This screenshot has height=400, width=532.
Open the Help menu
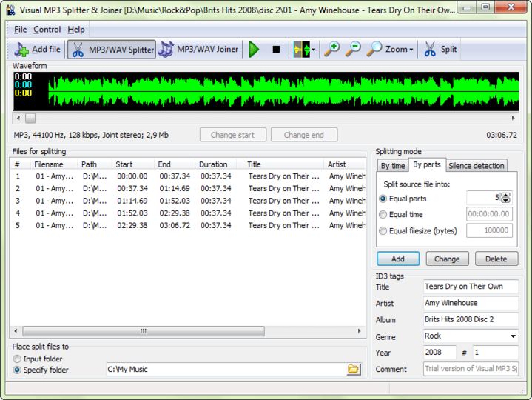tap(76, 30)
